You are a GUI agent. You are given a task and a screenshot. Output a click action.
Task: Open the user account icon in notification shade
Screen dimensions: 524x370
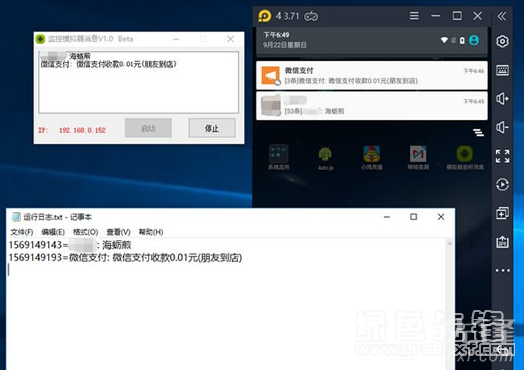pos(474,40)
